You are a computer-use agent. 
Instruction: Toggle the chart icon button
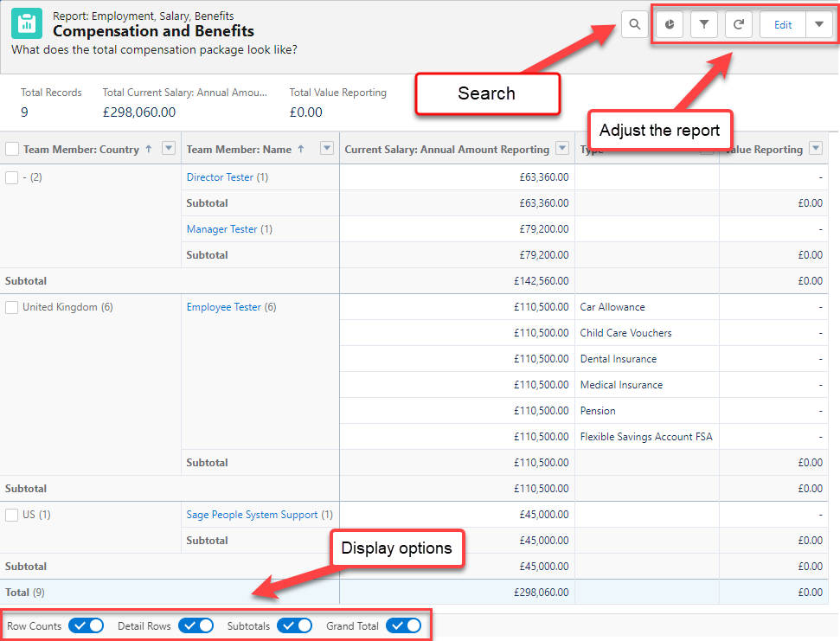[670, 24]
